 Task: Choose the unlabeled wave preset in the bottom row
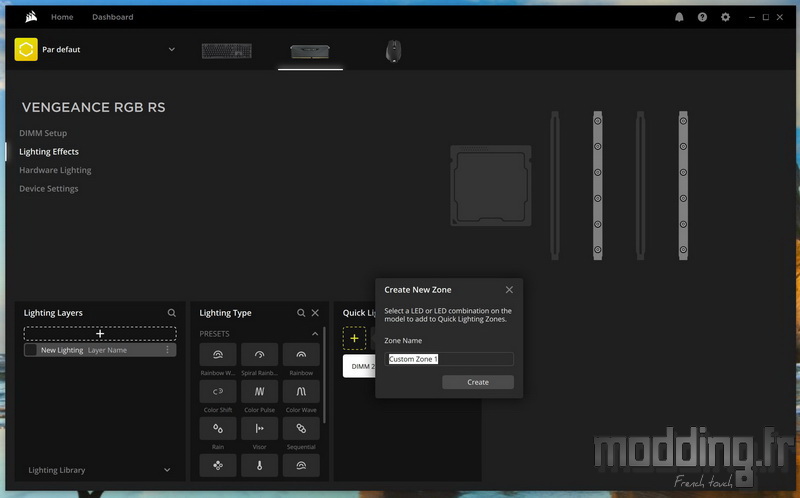click(x=301, y=465)
